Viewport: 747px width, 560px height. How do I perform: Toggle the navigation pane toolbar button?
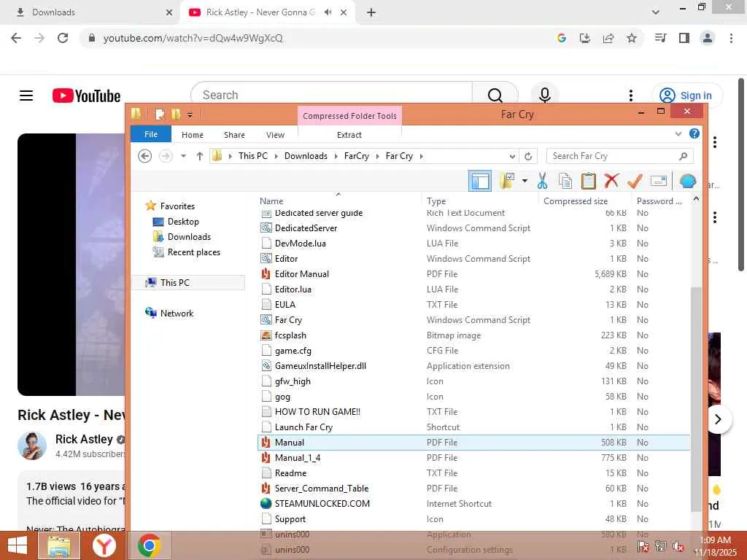pos(480,182)
